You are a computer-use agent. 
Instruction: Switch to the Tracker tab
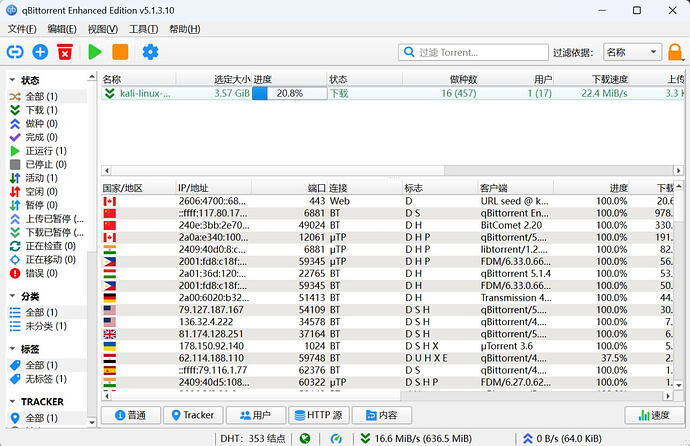(193, 415)
